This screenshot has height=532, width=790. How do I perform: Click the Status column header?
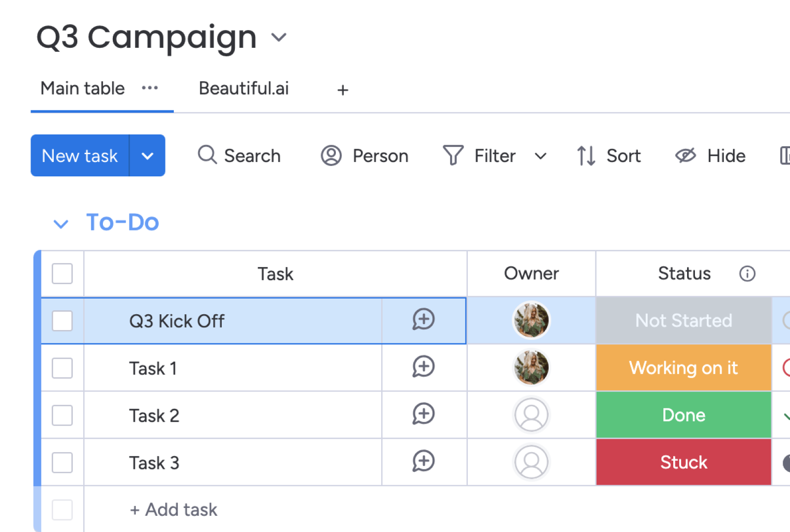pos(685,273)
